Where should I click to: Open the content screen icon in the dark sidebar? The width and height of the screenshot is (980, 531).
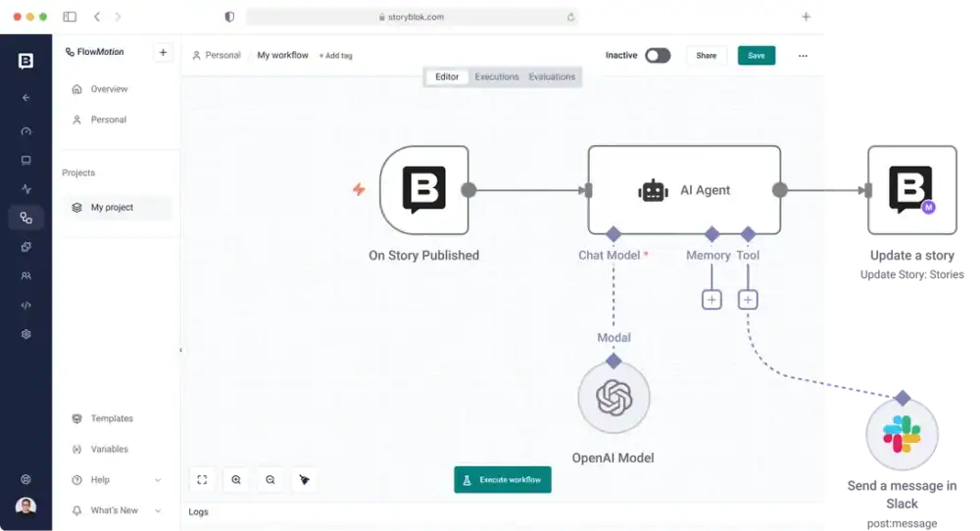(25, 161)
